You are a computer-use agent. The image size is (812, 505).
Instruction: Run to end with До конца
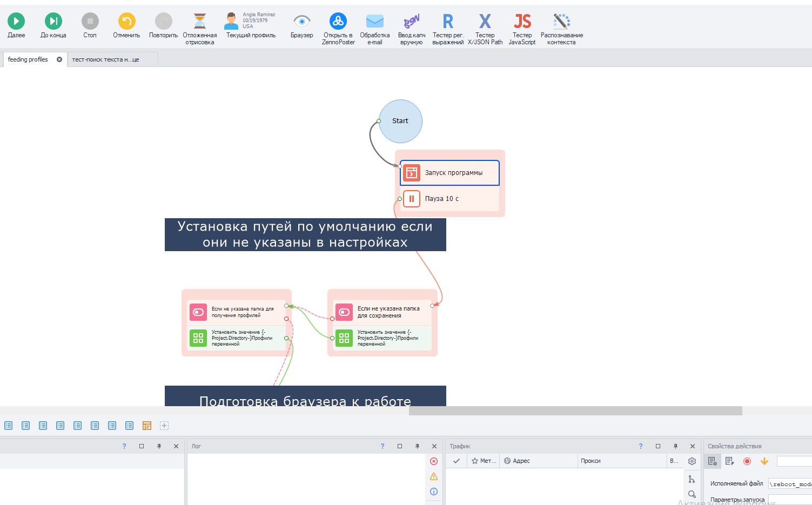coord(53,21)
